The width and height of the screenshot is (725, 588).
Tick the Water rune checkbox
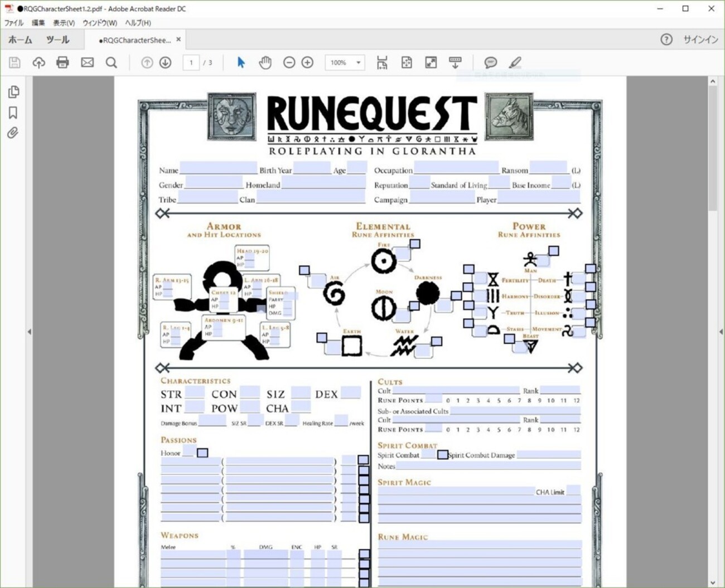coord(437,341)
